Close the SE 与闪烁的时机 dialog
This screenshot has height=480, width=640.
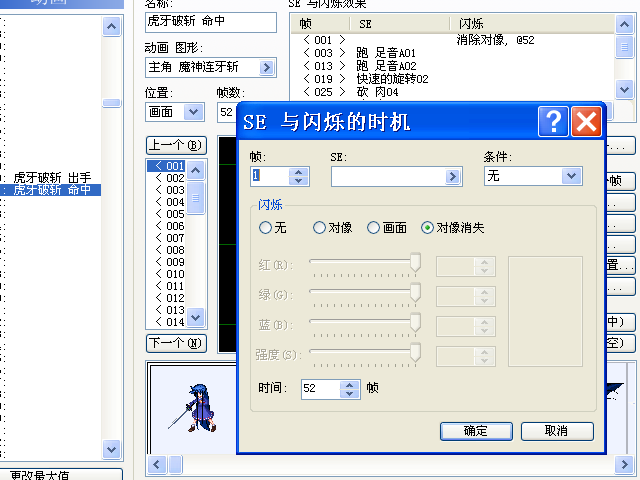click(586, 122)
